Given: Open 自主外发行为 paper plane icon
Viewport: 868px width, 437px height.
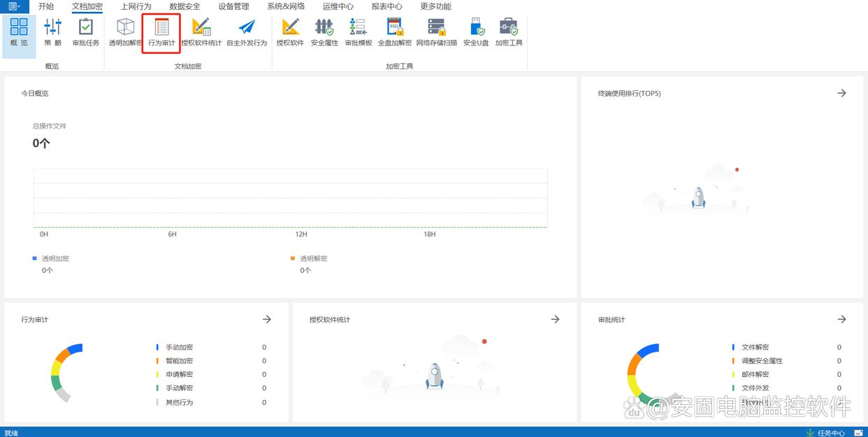Looking at the screenshot, I should pos(247,32).
